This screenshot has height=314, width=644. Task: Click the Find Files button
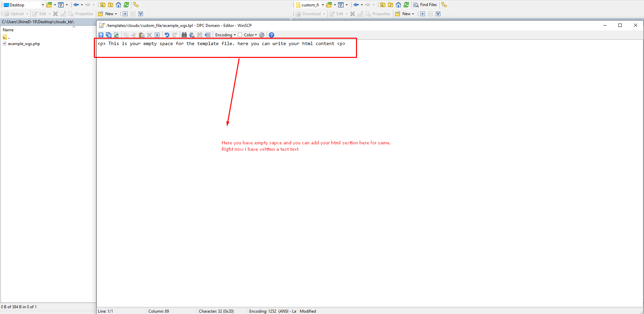425,5
